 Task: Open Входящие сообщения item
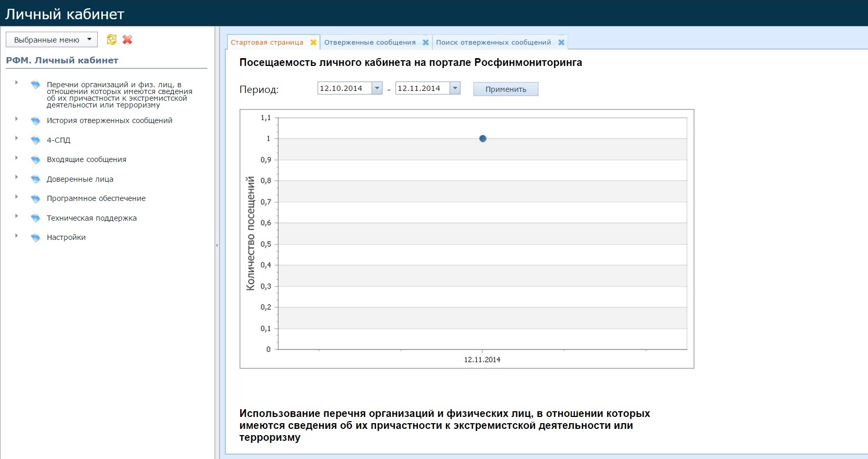(x=86, y=159)
